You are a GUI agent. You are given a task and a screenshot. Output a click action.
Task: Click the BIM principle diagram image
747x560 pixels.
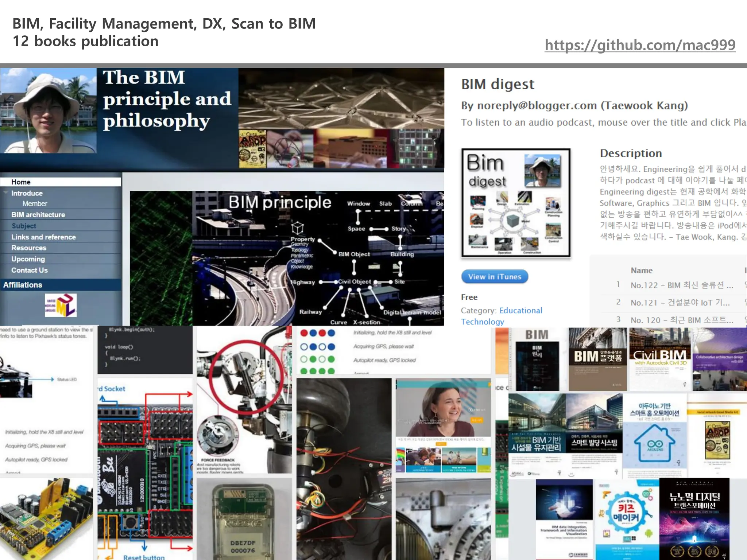pos(287,258)
